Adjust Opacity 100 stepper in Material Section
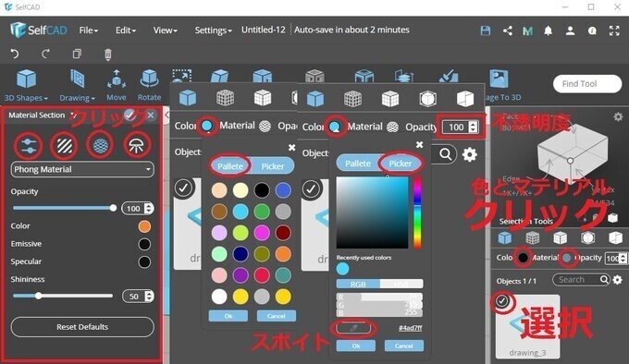 pyautogui.click(x=149, y=208)
